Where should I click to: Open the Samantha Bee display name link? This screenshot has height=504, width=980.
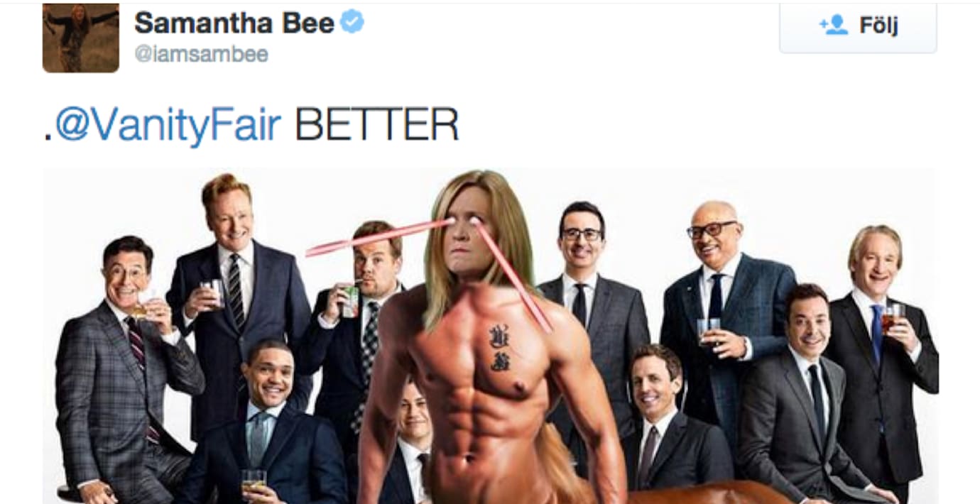234,23
